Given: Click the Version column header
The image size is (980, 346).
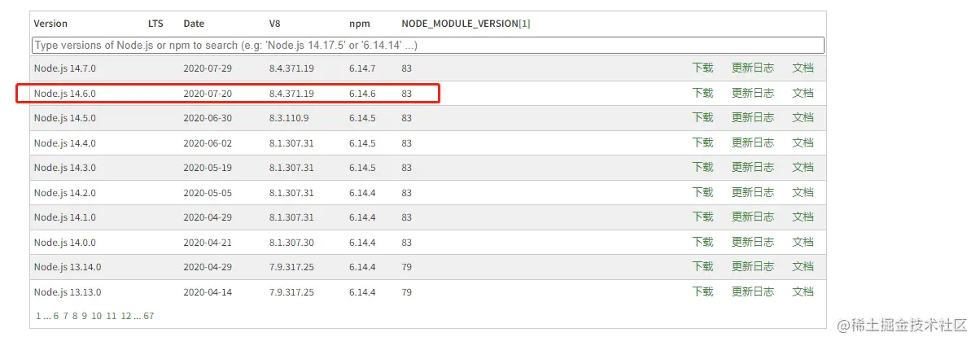Looking at the screenshot, I should tap(50, 24).
